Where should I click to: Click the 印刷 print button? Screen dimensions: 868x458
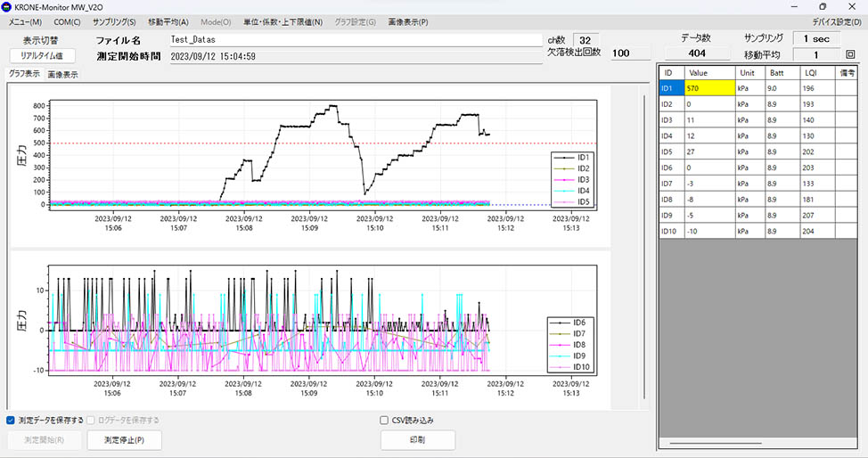point(418,439)
